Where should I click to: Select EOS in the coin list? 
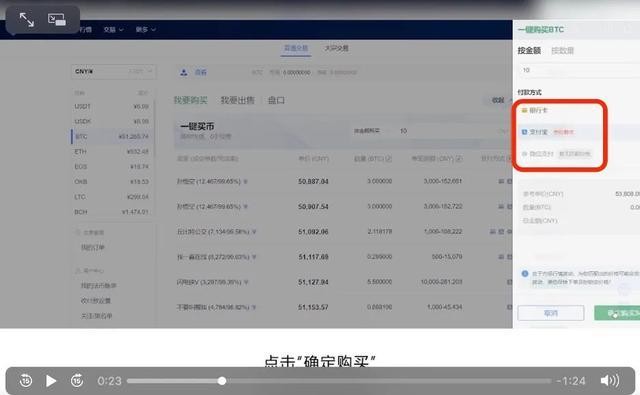(x=111, y=167)
